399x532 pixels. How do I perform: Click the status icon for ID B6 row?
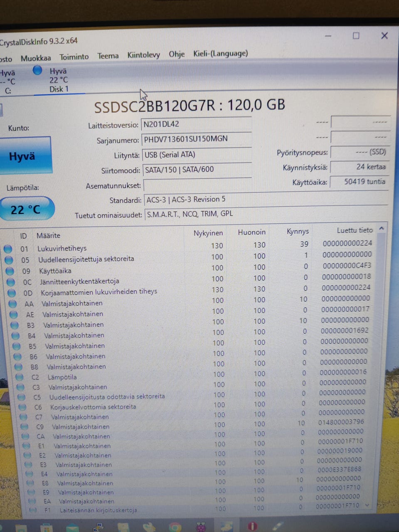[x=17, y=357]
